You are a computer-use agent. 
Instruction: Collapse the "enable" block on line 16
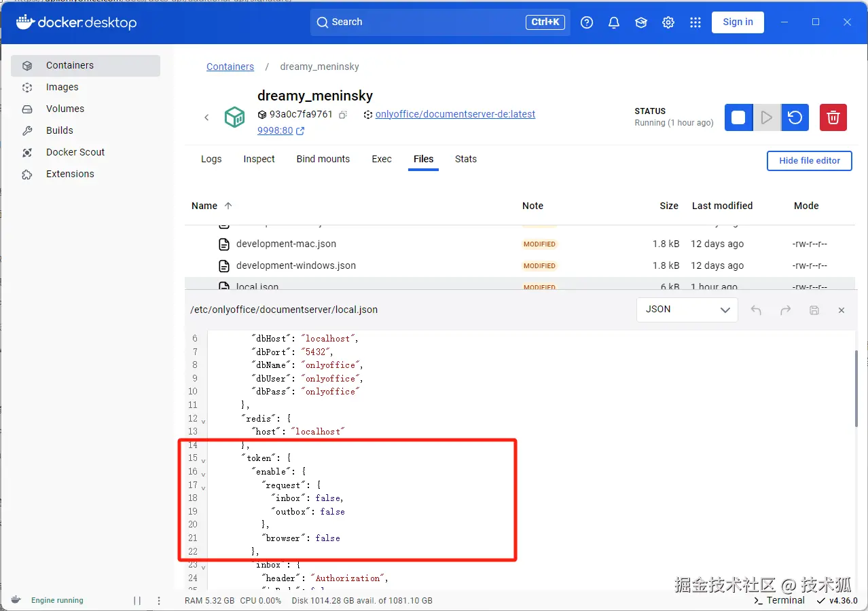pyautogui.click(x=203, y=474)
